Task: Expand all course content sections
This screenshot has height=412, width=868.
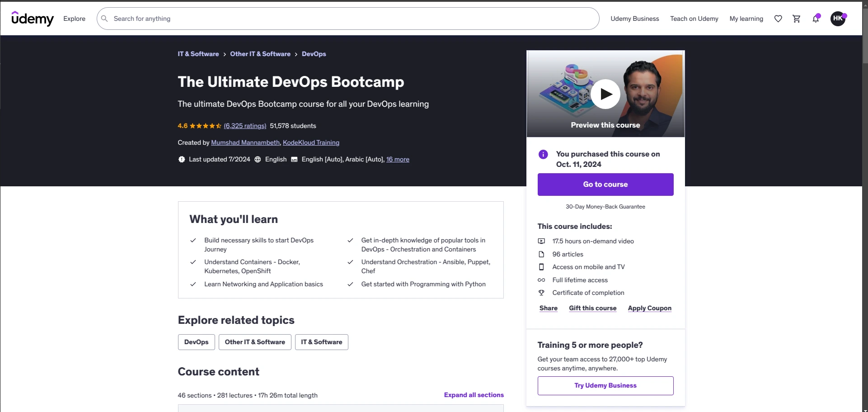Action: (x=474, y=395)
